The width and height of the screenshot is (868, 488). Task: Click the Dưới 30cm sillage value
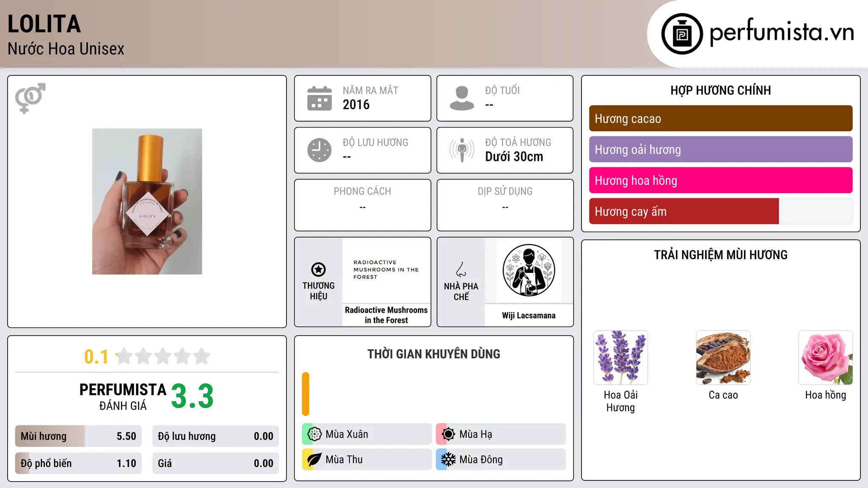coord(514,157)
